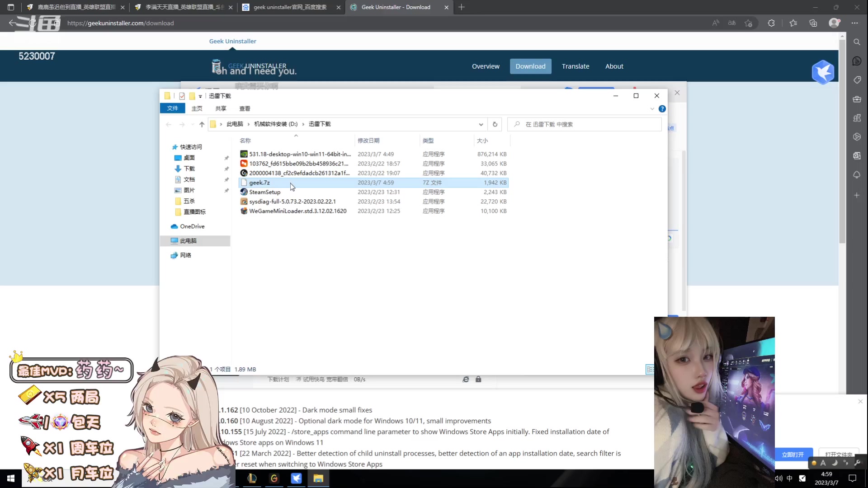This screenshot has width=868, height=488.
Task: Open the Download page tab on site
Action: click(530, 66)
